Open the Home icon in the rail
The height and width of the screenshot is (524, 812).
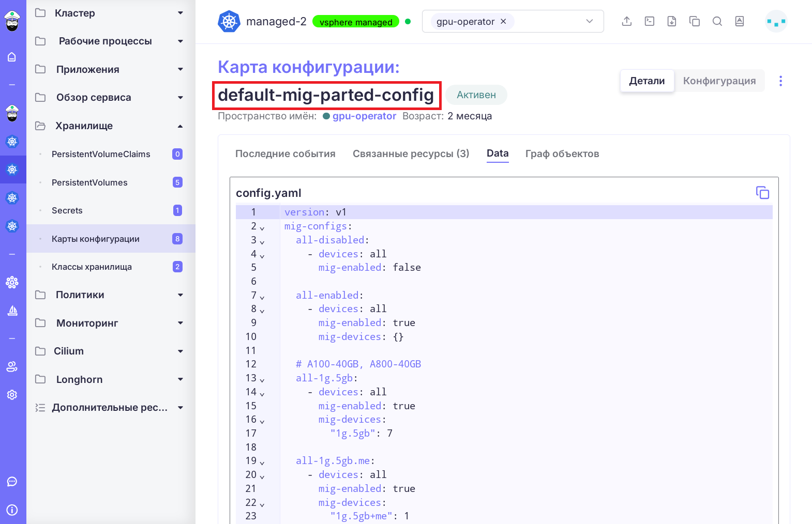tap(12, 57)
